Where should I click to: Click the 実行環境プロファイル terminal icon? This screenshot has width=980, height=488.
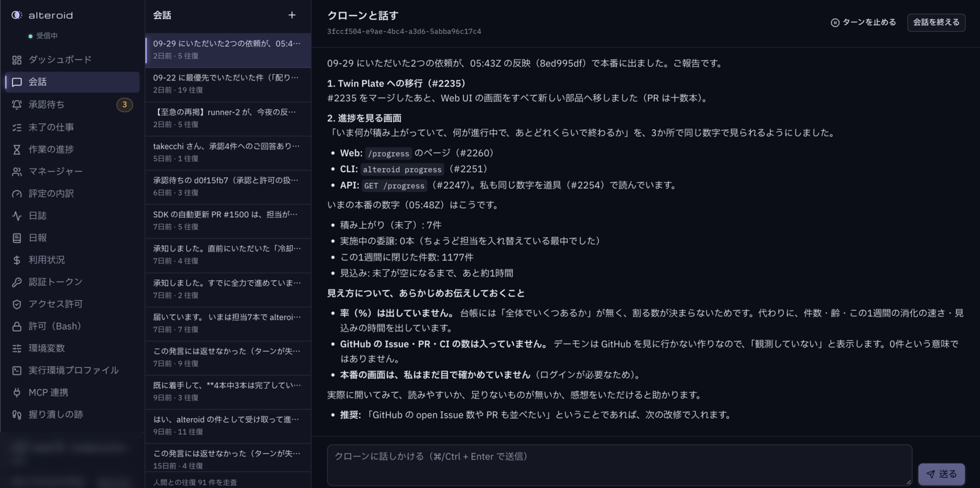pyautogui.click(x=17, y=370)
